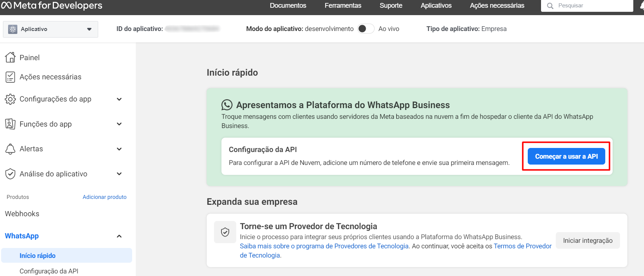This screenshot has height=276, width=644.
Task: Select WhatsApp product in sidebar
Action: [x=22, y=236]
